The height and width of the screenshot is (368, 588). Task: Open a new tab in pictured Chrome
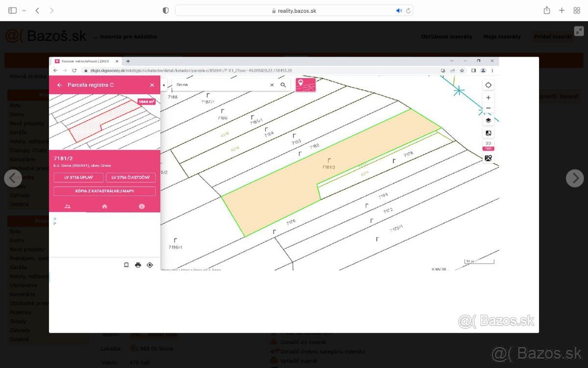(x=128, y=61)
